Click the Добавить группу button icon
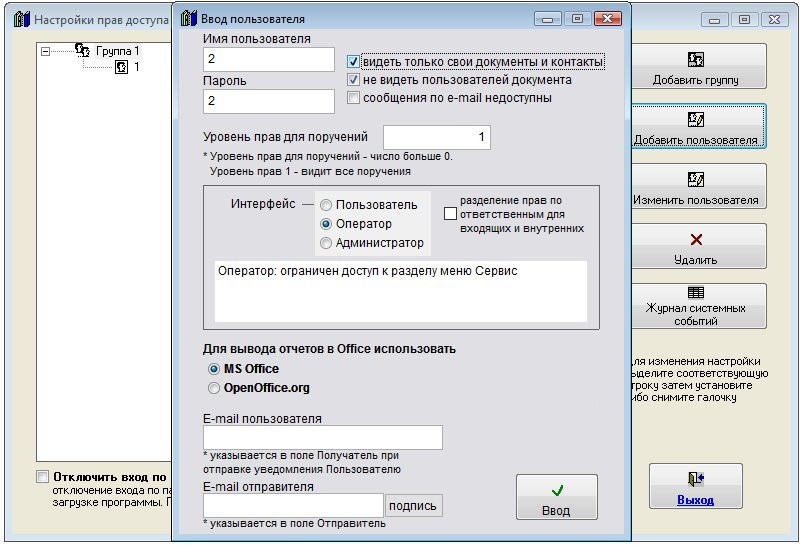The image size is (802, 546). [x=696, y=59]
